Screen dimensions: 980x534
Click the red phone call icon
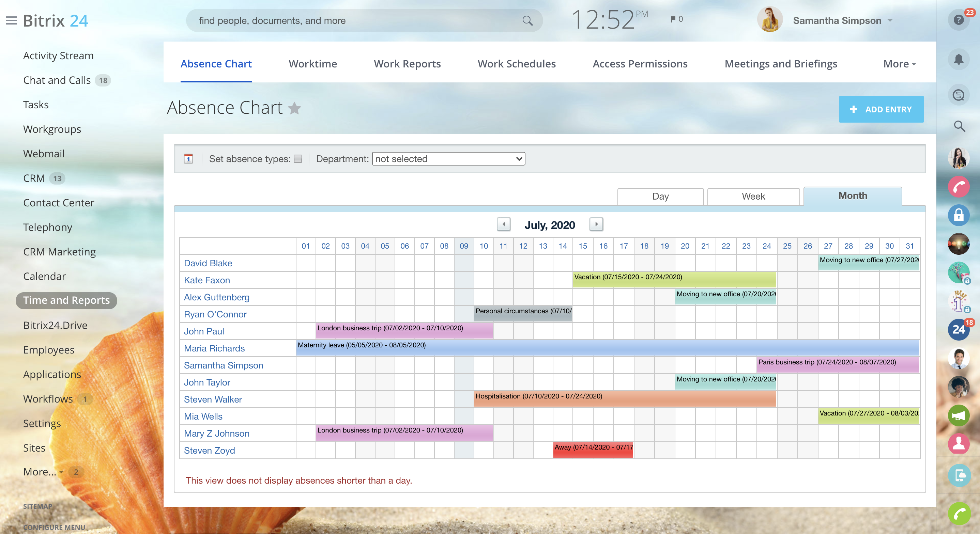[x=958, y=187]
